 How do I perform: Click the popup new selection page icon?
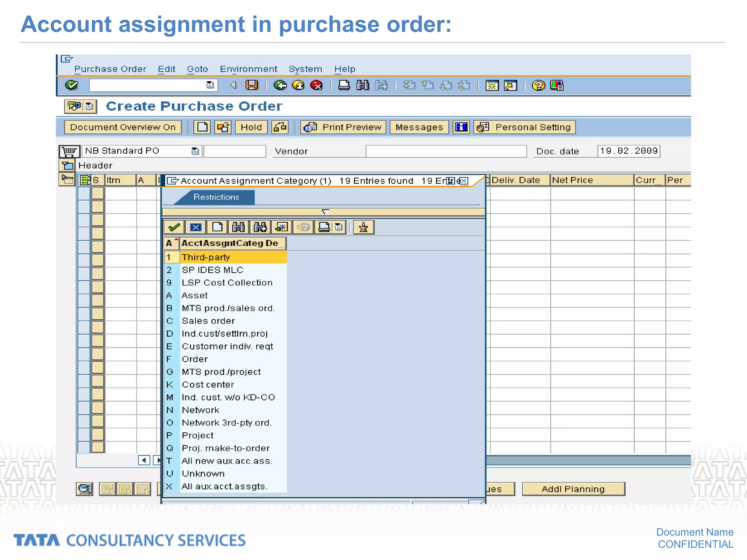pos(217,227)
